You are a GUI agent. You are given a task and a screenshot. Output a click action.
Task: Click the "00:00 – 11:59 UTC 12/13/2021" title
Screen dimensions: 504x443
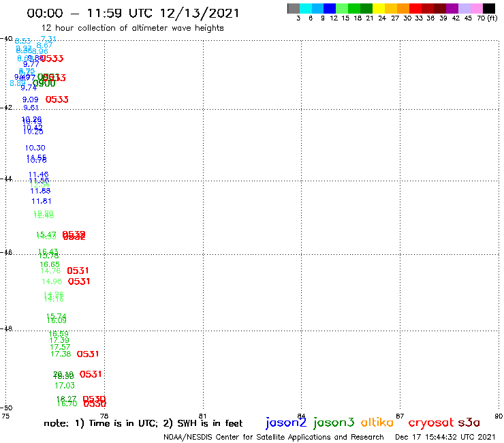click(133, 13)
